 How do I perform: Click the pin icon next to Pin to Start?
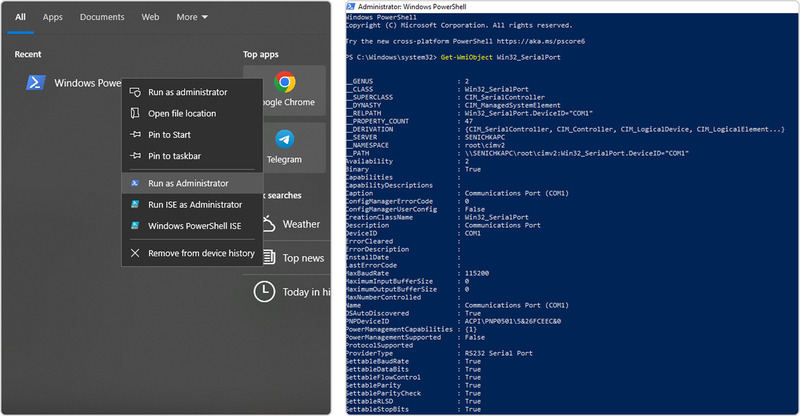point(135,135)
